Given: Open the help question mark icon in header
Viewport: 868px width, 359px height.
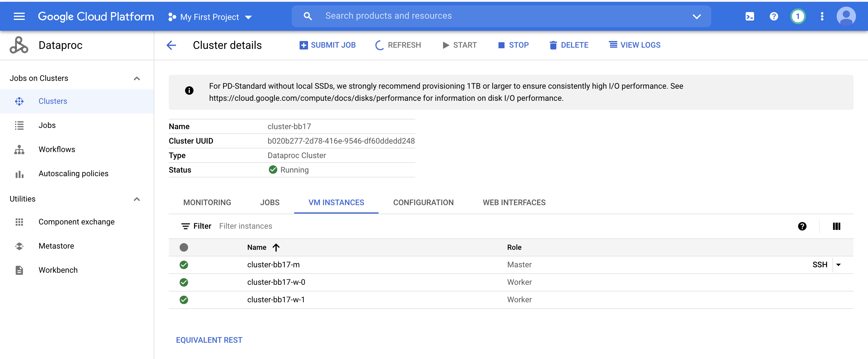Looking at the screenshot, I should [774, 16].
